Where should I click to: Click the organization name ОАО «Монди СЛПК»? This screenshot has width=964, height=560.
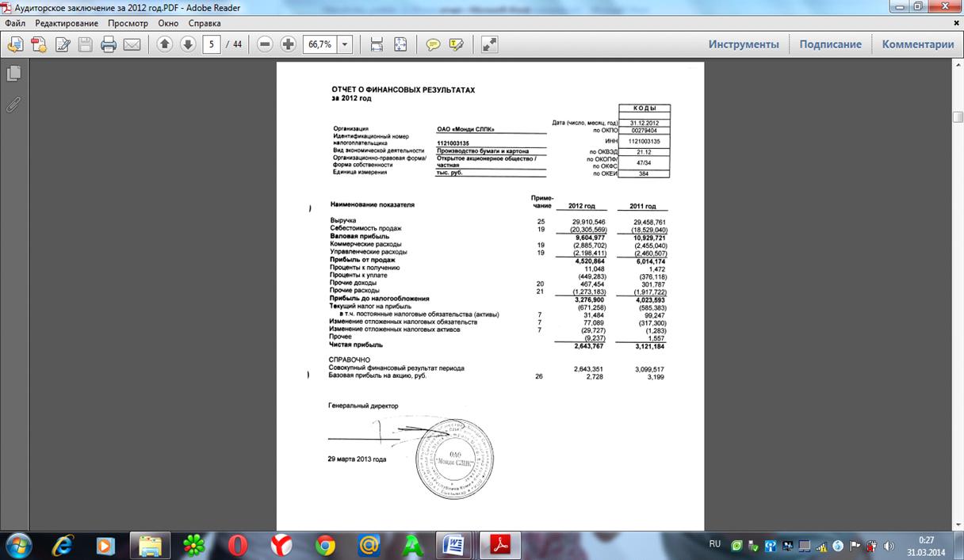tap(466, 128)
